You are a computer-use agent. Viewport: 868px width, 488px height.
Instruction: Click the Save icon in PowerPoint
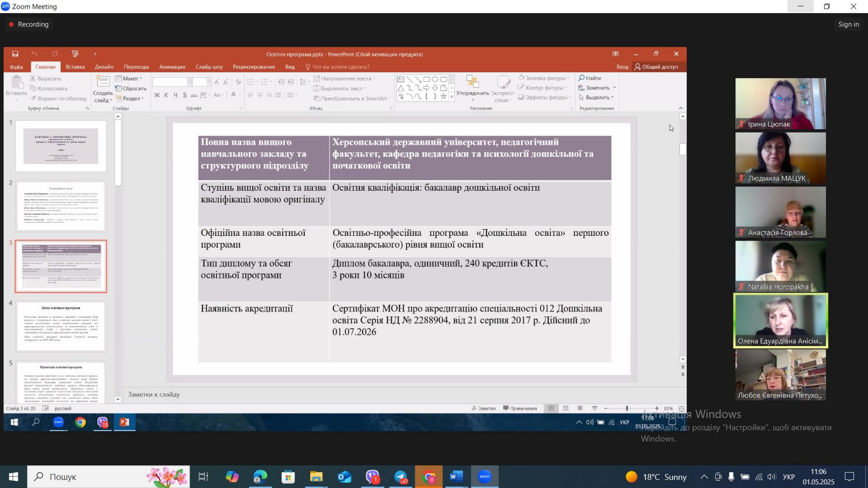coord(15,54)
